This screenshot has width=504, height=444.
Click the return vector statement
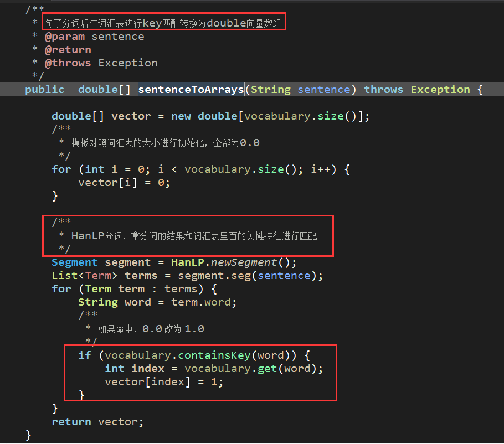coord(97,422)
